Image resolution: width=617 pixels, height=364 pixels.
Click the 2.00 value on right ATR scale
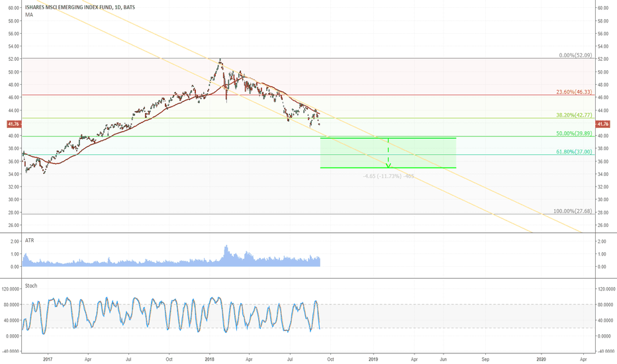[x=602, y=242]
